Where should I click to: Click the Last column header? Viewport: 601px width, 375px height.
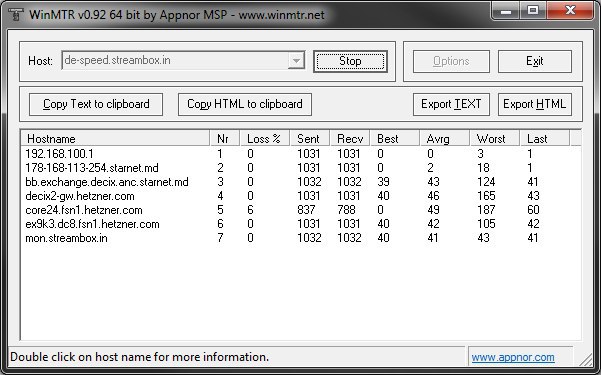point(545,138)
